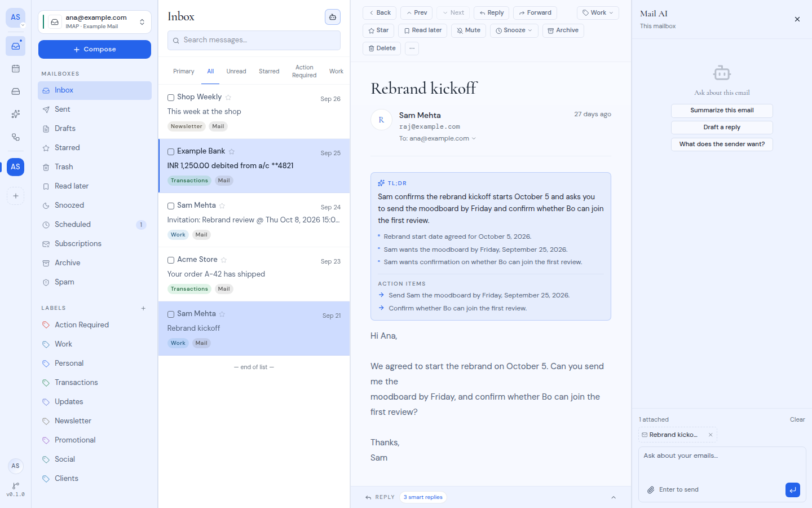
Task: Click the Clear attached link
Action: (797, 420)
